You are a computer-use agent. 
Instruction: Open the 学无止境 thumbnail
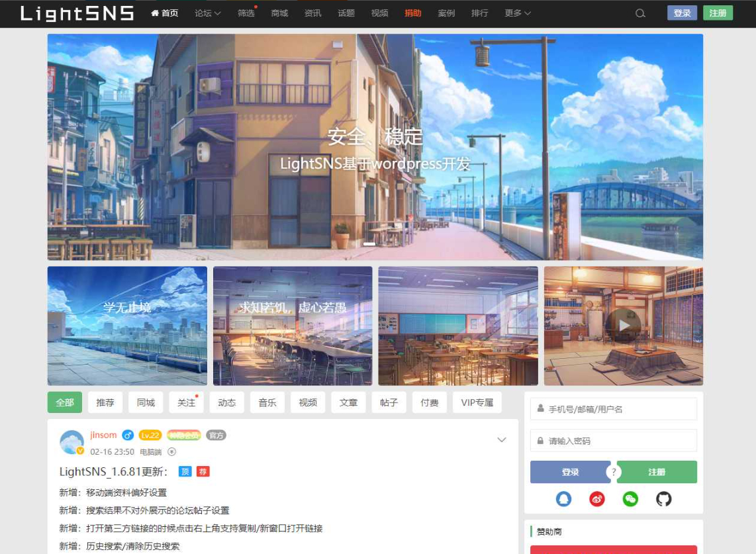pos(127,326)
